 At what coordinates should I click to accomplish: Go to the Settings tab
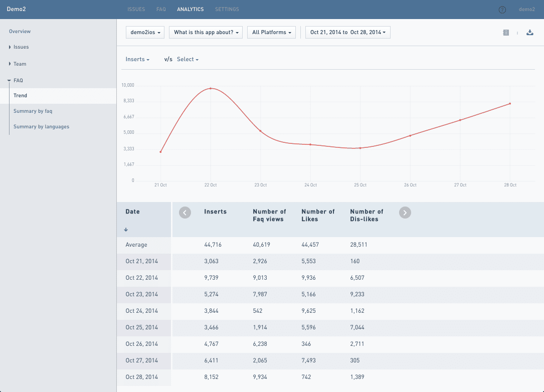[227, 10]
